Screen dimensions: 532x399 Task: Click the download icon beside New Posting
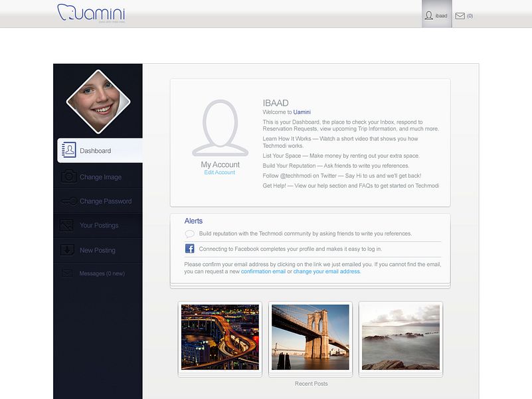pyautogui.click(x=67, y=250)
